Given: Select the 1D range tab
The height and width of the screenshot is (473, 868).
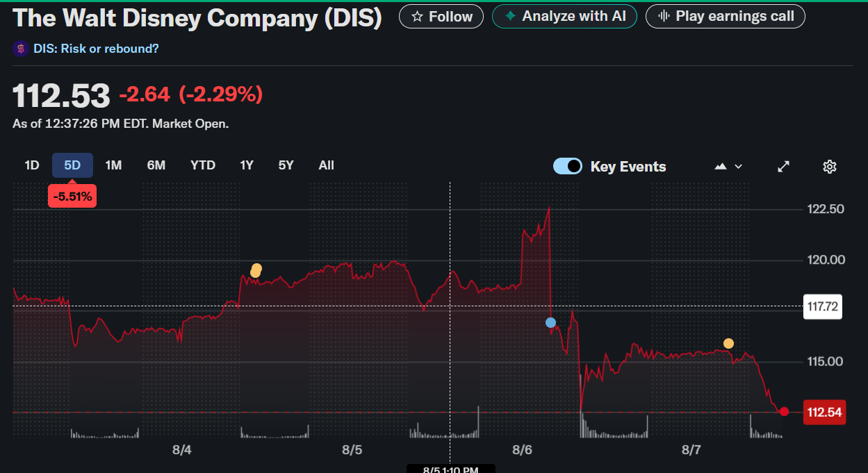Looking at the screenshot, I should tap(32, 165).
